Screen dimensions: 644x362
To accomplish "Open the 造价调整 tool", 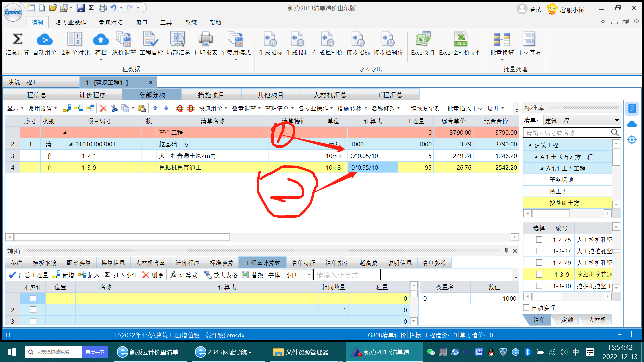I will (124, 39).
